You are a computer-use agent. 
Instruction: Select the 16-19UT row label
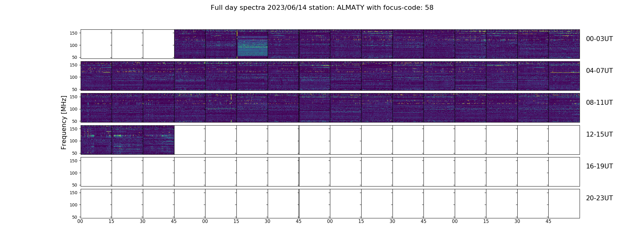(599, 166)
